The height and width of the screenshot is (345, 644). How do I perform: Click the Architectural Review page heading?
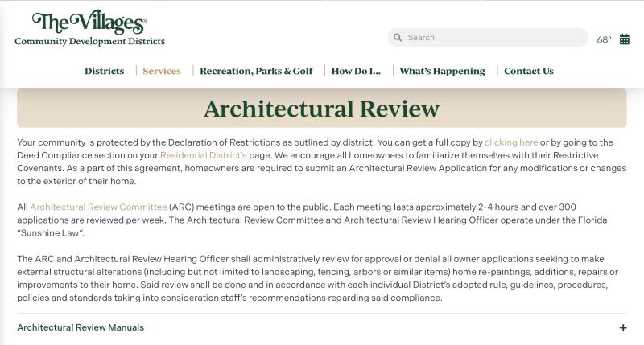pos(321,109)
